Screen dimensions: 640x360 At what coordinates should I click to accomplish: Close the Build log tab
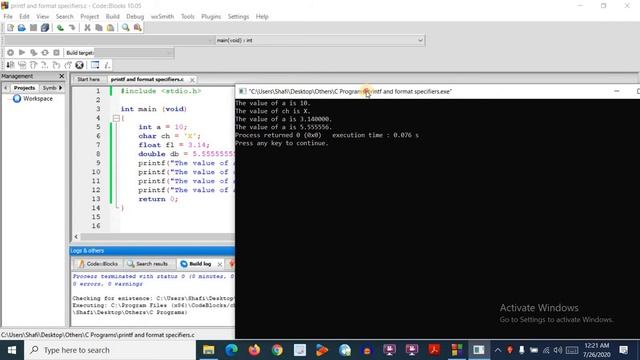[220, 264]
